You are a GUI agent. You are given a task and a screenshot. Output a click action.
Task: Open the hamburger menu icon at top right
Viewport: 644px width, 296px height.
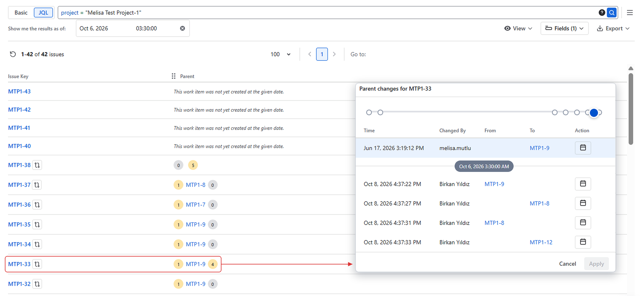[629, 13]
